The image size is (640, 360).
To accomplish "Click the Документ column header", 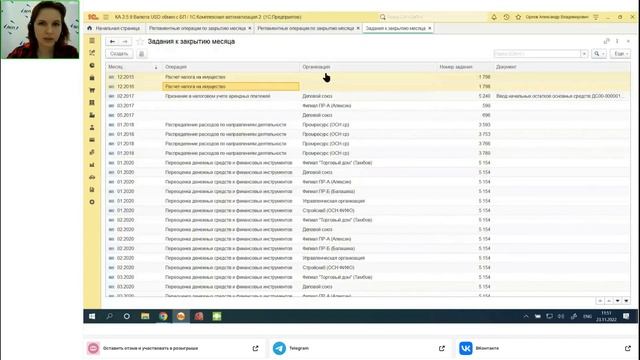I will pyautogui.click(x=562, y=67).
